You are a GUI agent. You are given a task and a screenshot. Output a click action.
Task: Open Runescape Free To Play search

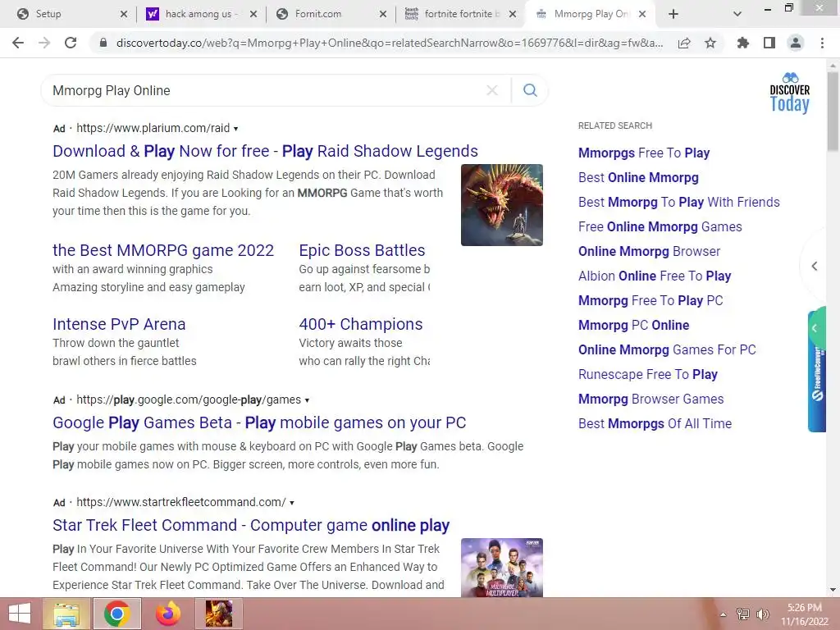pyautogui.click(x=648, y=374)
